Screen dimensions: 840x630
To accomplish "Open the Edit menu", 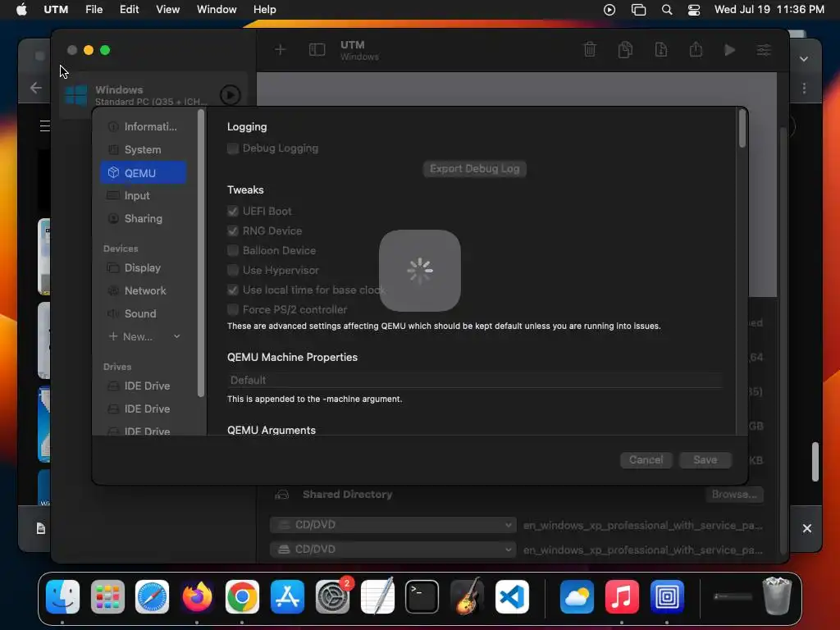I will click(129, 10).
